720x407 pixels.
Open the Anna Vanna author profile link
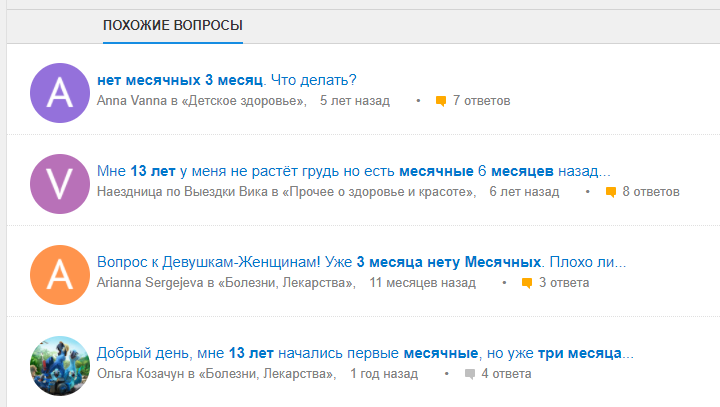(x=132, y=101)
